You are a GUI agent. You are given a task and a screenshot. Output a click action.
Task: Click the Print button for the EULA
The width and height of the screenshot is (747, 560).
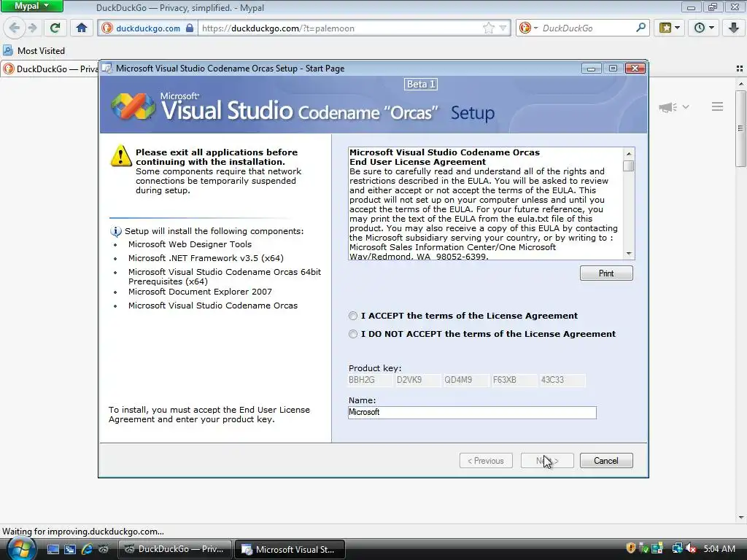click(606, 273)
